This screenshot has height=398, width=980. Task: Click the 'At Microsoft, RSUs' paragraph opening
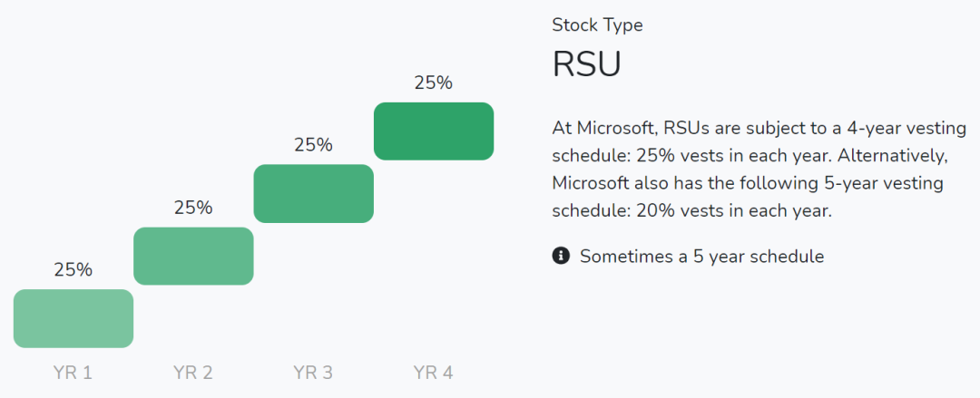632,128
